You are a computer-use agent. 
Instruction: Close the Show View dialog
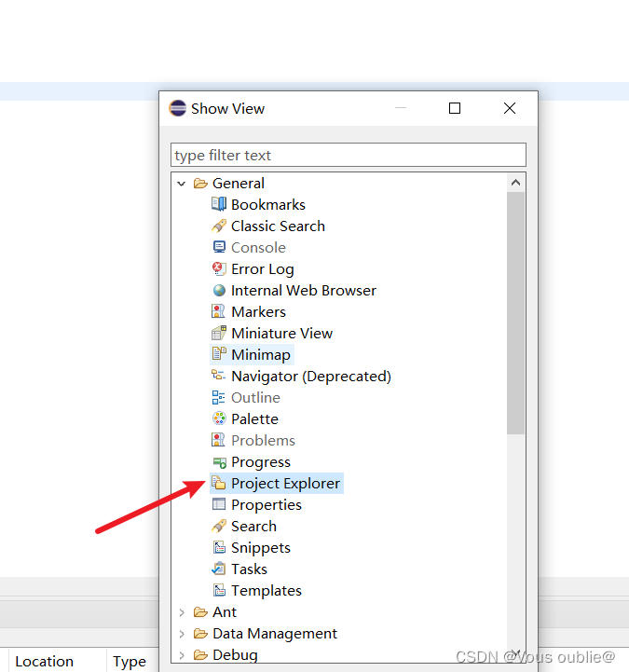pyautogui.click(x=510, y=108)
